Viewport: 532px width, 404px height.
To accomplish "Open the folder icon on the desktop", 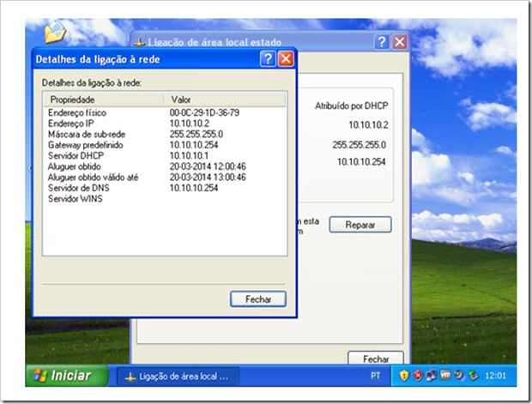I will pos(55,32).
